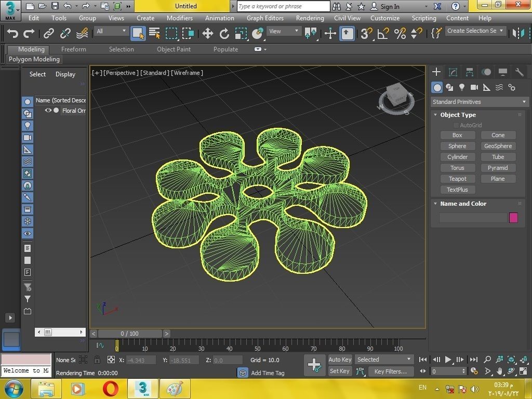This screenshot has height=399, width=532.
Task: Toggle Set Key animation mode
Action: (x=340, y=371)
